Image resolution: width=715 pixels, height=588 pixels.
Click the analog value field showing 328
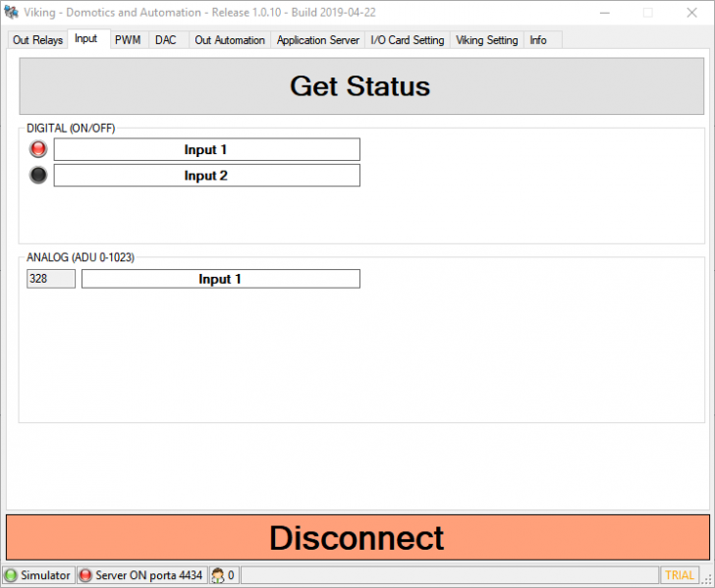tap(51, 279)
